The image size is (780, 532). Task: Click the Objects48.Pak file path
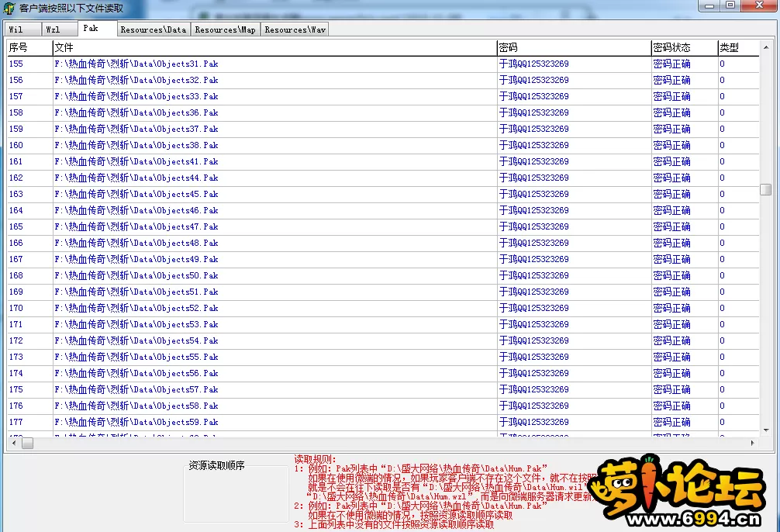136,243
